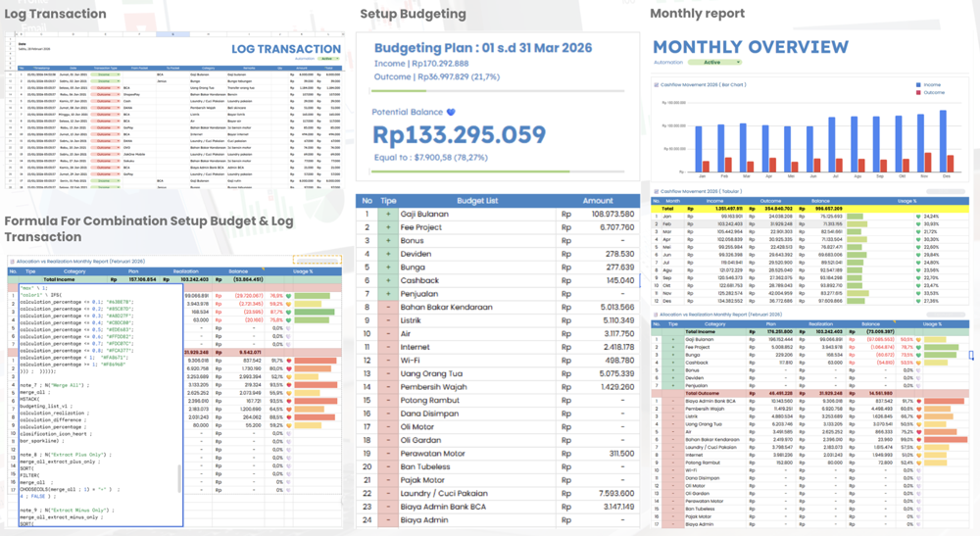The width and height of the screenshot is (980, 536).
Task: Click the heart icon beside 91,7% usage in the formula sheet
Action: click(289, 361)
